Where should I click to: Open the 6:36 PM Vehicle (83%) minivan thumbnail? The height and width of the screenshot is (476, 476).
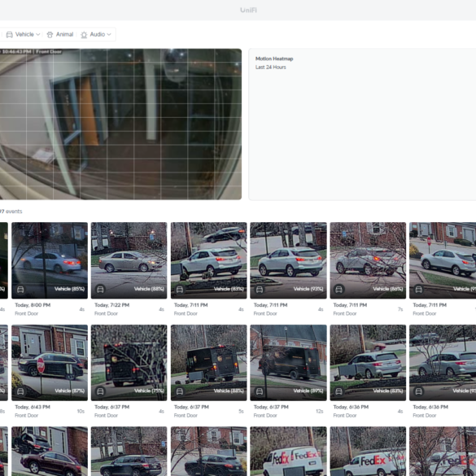click(368, 362)
